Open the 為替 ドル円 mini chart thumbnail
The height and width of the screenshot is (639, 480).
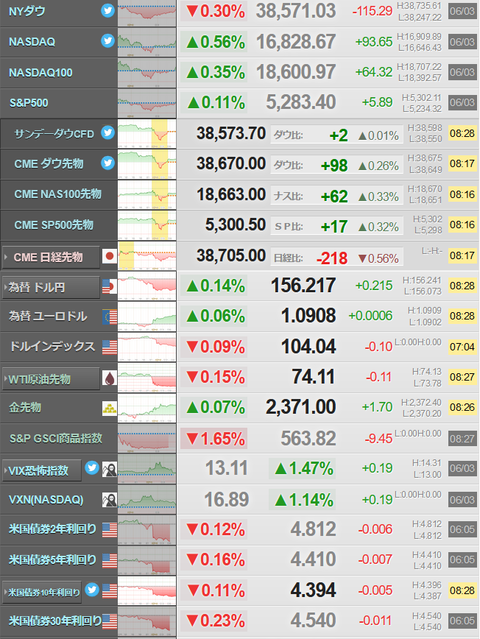(147, 286)
